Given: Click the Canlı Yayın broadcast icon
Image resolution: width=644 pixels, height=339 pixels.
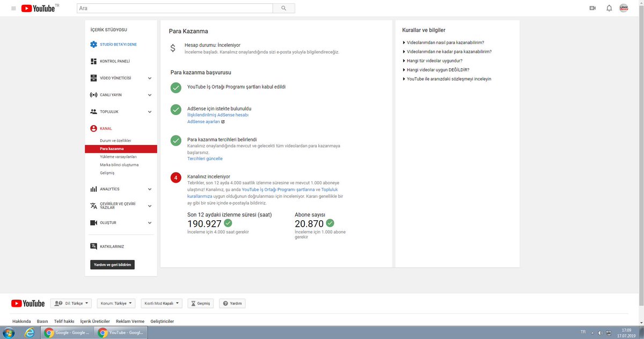Looking at the screenshot, I should pyautogui.click(x=94, y=95).
